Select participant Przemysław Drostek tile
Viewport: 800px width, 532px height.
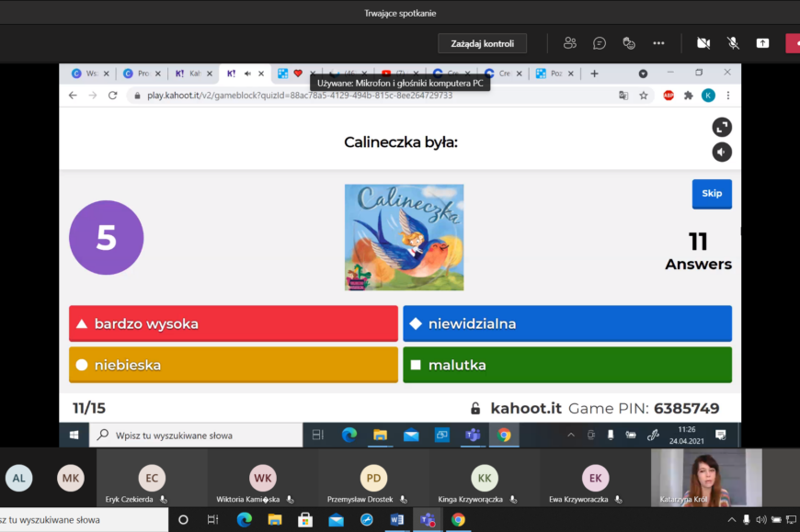(x=374, y=478)
